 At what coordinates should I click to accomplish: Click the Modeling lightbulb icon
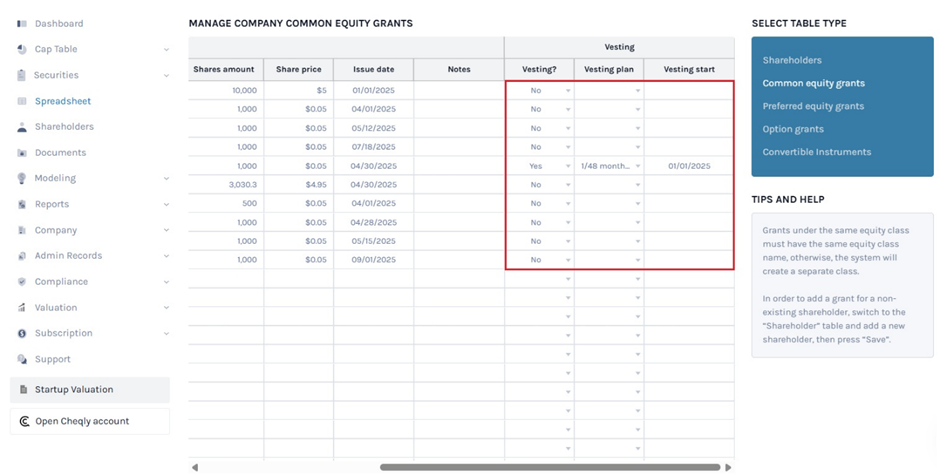(23, 178)
